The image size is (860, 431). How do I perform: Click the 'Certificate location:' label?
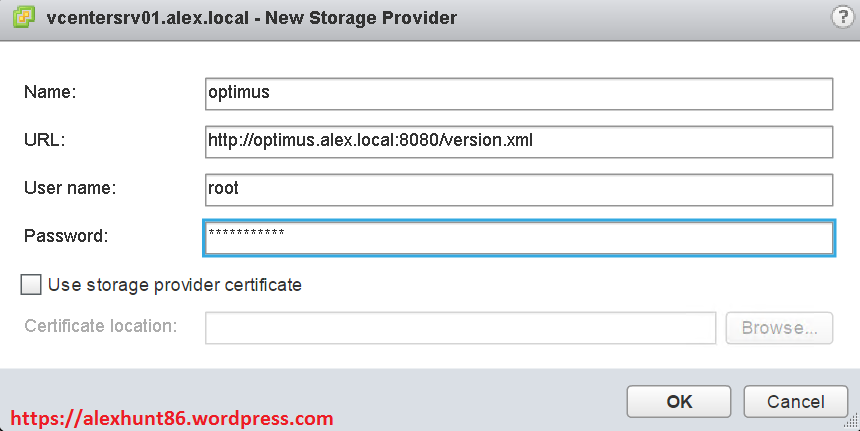coord(101,326)
